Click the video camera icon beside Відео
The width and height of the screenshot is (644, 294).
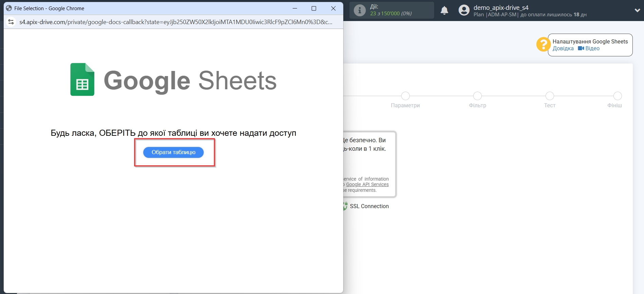coord(581,48)
